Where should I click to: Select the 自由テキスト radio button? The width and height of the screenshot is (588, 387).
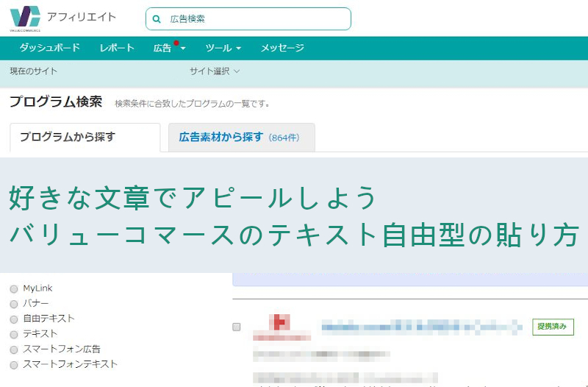14,319
